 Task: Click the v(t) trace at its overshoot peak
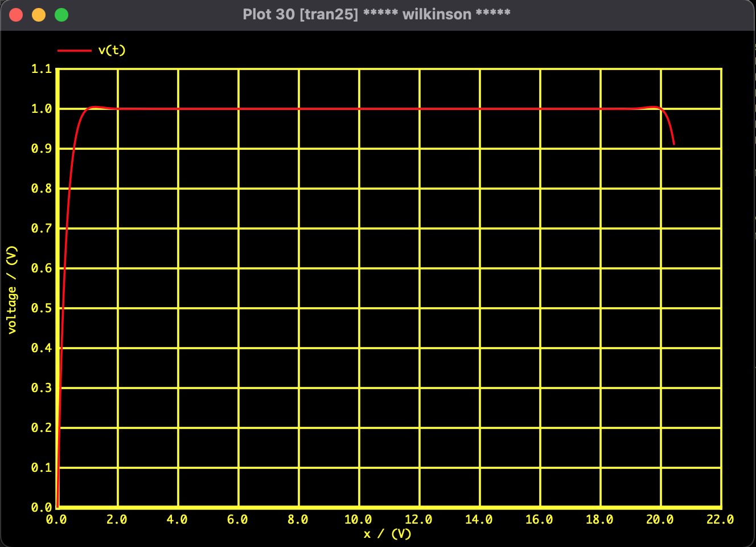[94, 106]
